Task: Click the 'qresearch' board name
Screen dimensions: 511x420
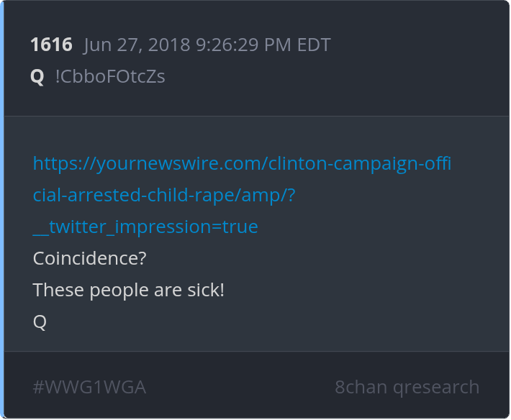Action: coord(436,387)
